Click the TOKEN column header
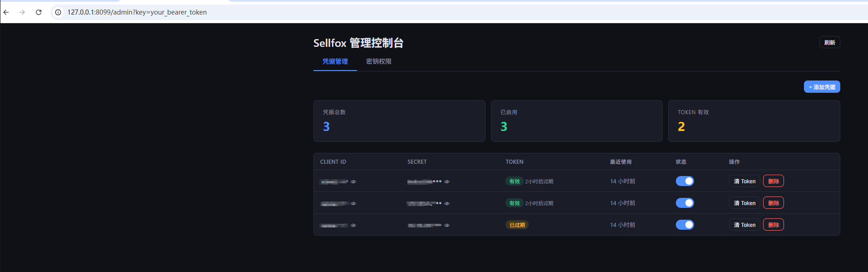Viewport: 868px width, 272px height. pos(515,162)
